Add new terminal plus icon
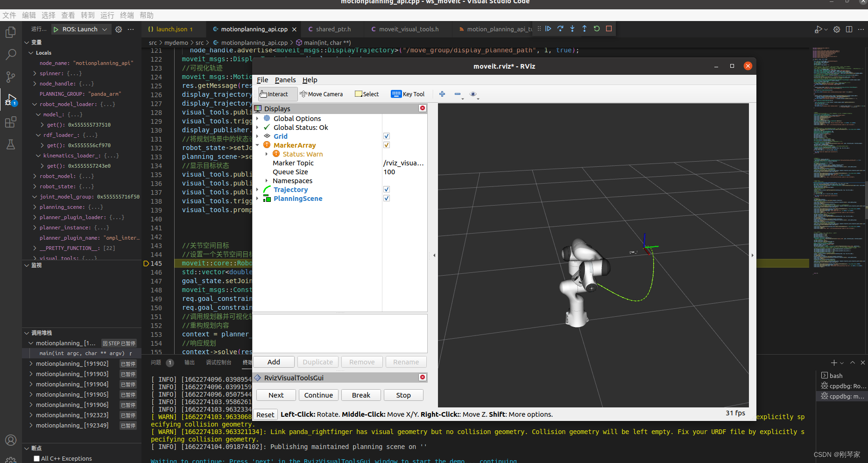The width and height of the screenshot is (868, 463). click(x=834, y=363)
